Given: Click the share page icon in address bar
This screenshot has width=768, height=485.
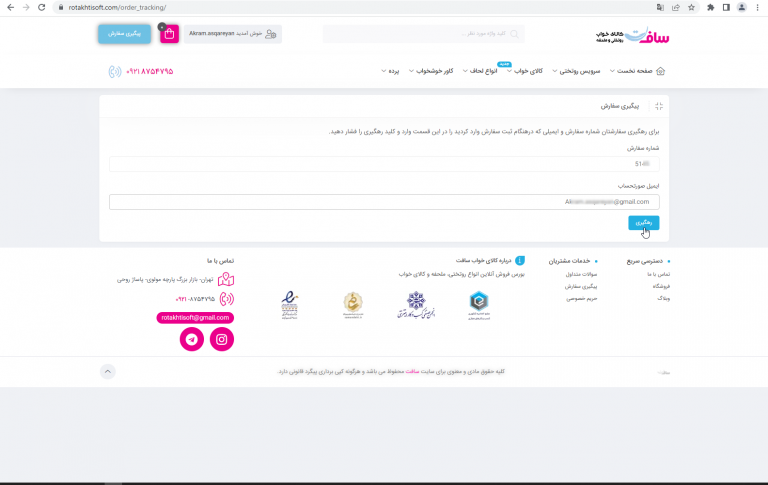Looking at the screenshot, I should click(676, 7).
